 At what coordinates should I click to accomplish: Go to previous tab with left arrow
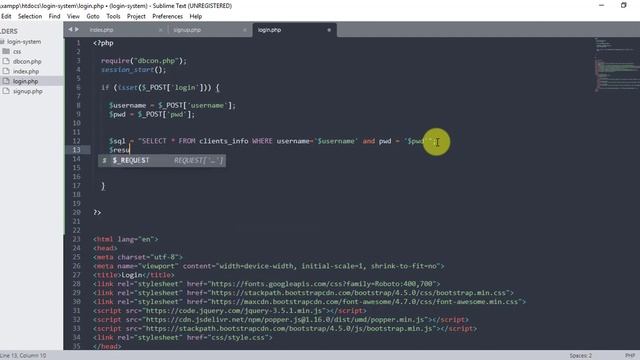click(70, 29)
